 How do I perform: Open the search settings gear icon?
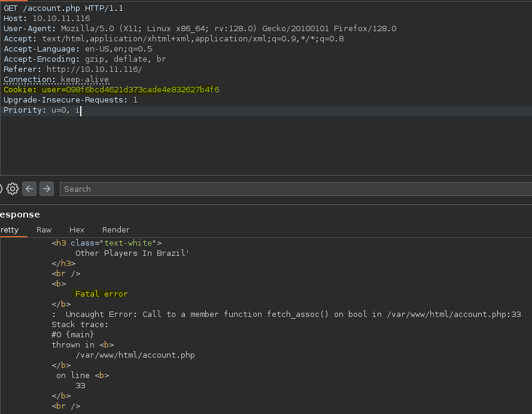(x=13, y=189)
